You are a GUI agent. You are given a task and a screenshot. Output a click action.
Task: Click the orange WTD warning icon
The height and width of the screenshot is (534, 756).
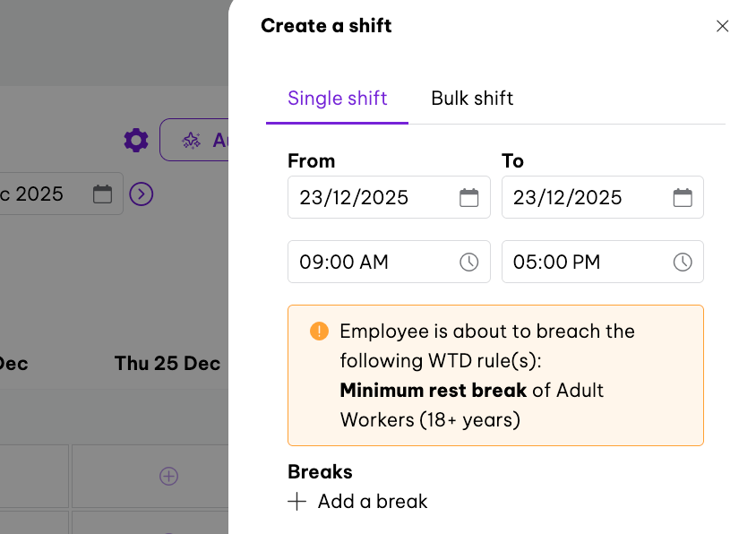319,332
